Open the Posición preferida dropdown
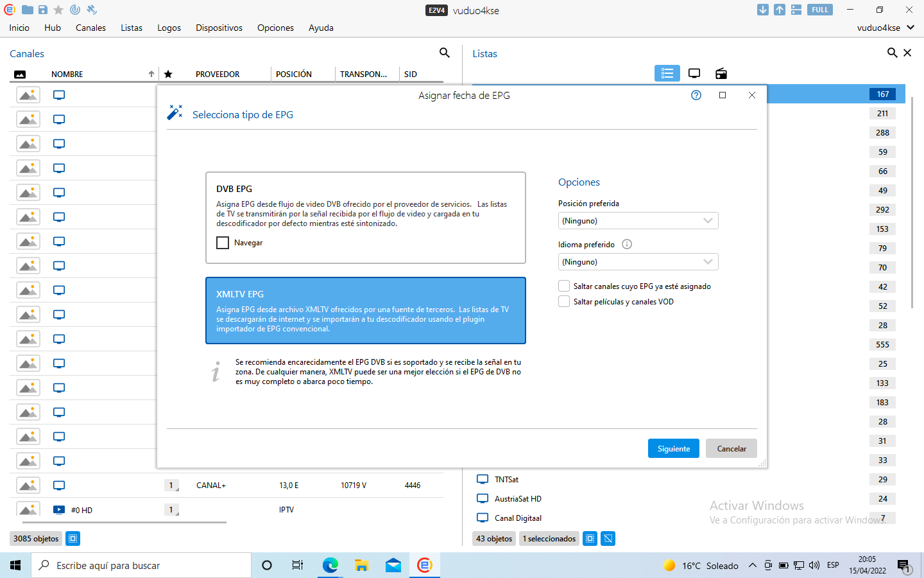The height and width of the screenshot is (578, 924). click(638, 221)
